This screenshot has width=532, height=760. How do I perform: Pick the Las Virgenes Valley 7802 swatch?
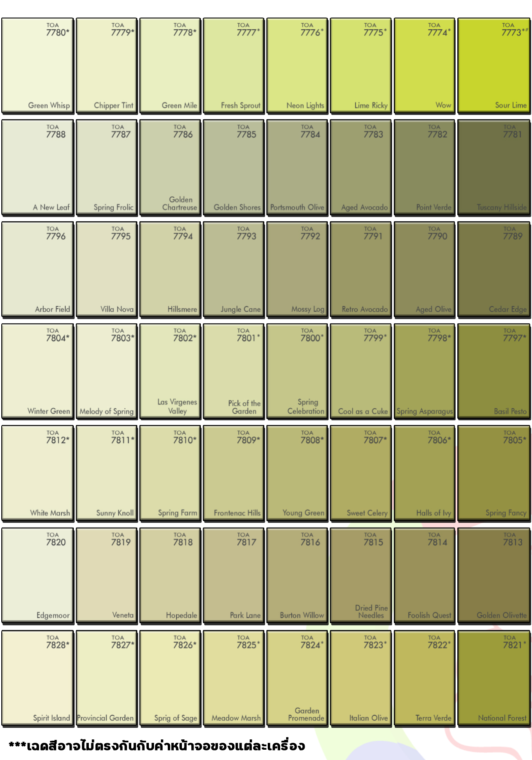170,371
